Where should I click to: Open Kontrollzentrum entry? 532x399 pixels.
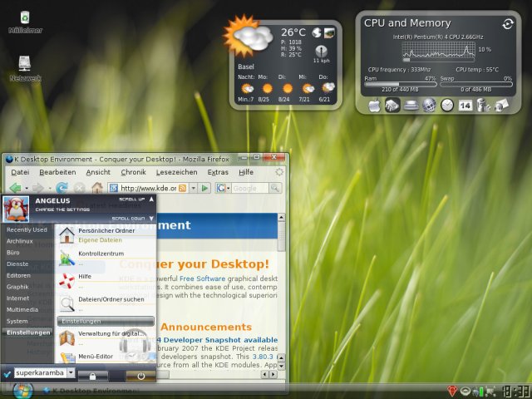(106, 258)
